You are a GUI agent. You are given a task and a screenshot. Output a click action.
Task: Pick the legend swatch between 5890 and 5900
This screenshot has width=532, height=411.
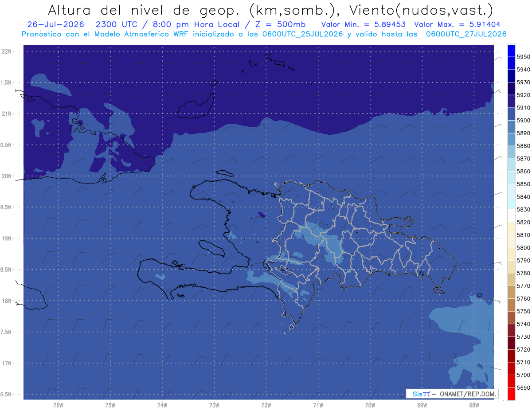click(x=511, y=127)
